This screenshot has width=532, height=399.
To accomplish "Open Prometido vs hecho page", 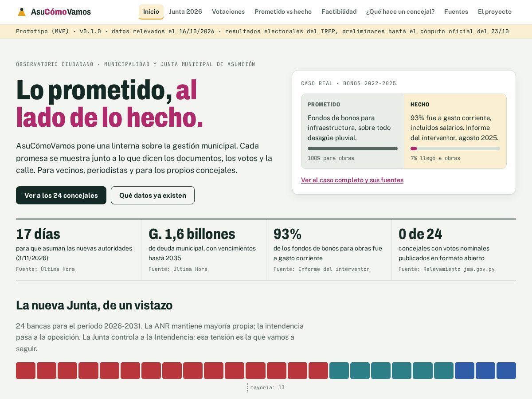I will pos(283,12).
